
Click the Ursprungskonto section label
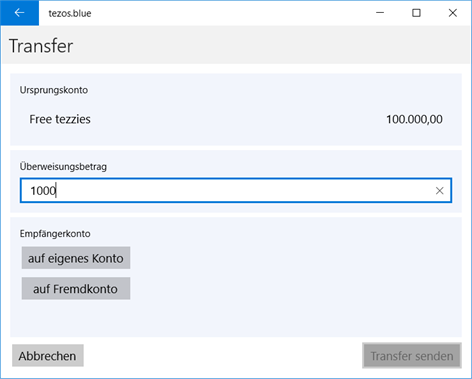(54, 90)
